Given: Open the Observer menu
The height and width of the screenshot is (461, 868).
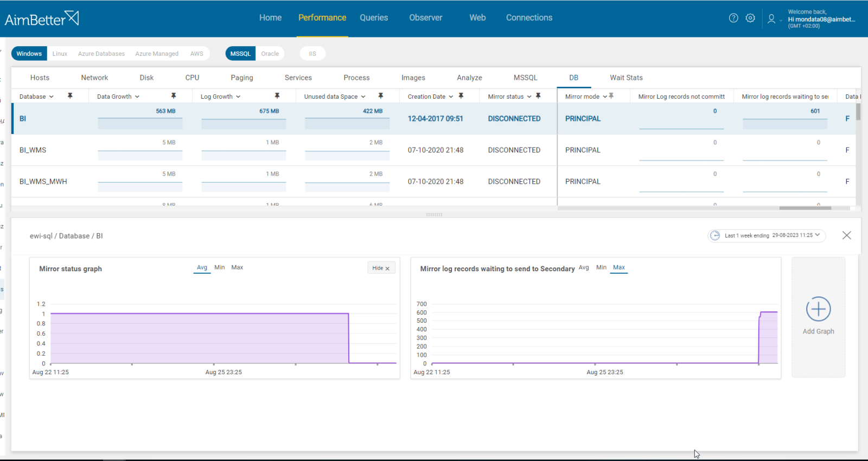Looking at the screenshot, I should (x=426, y=18).
